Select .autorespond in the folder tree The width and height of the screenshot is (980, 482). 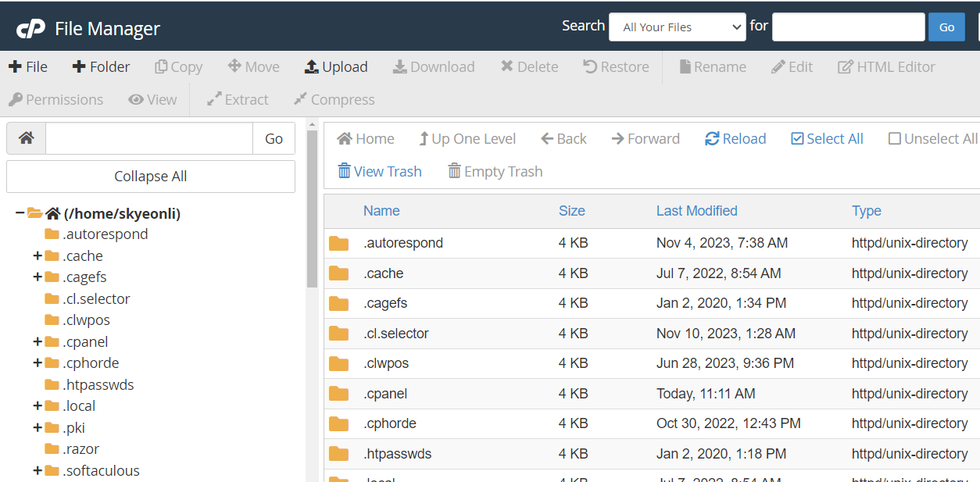pyautogui.click(x=105, y=234)
